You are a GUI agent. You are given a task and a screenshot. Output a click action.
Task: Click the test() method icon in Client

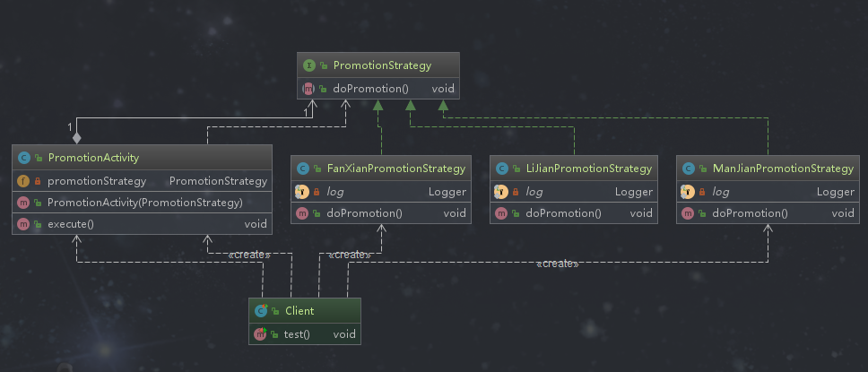coord(260,334)
